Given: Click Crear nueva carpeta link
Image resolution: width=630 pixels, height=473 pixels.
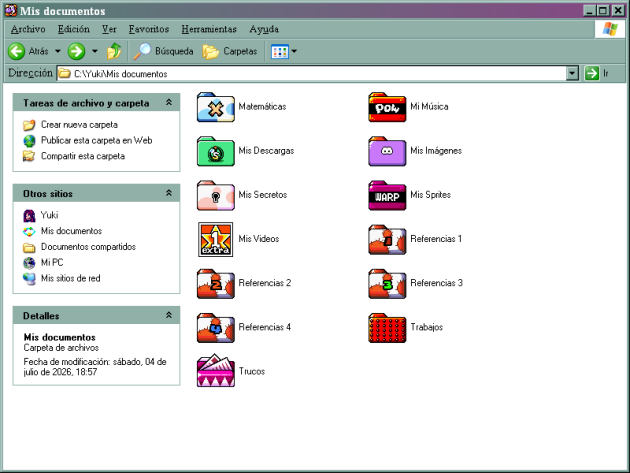Looking at the screenshot, I should point(79,125).
